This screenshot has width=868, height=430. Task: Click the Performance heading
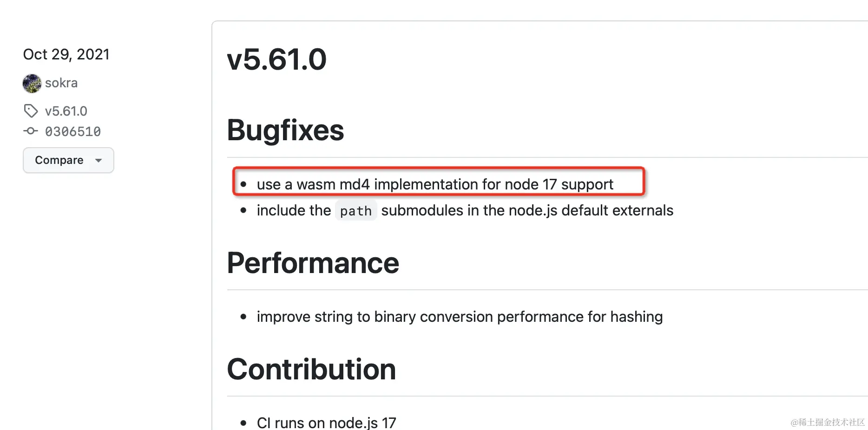(313, 263)
